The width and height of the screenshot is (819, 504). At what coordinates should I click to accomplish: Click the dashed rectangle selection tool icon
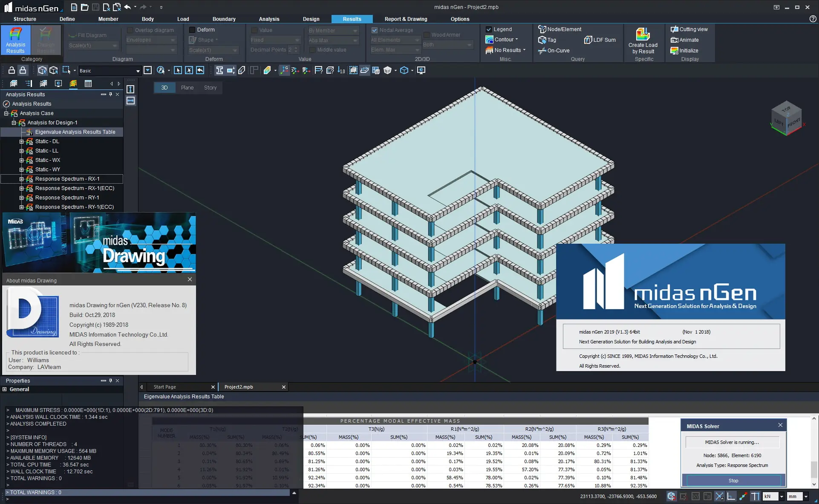coord(66,70)
